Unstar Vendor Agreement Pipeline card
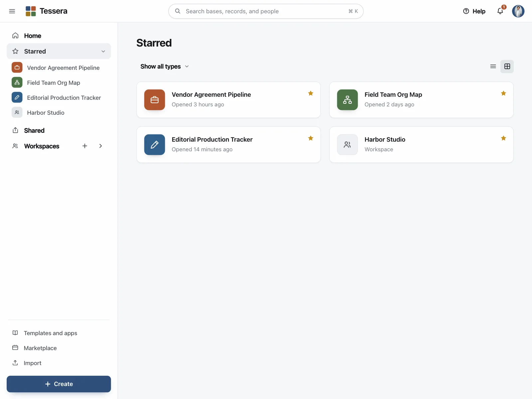Screen dimensions: 532x399 coord(311,93)
